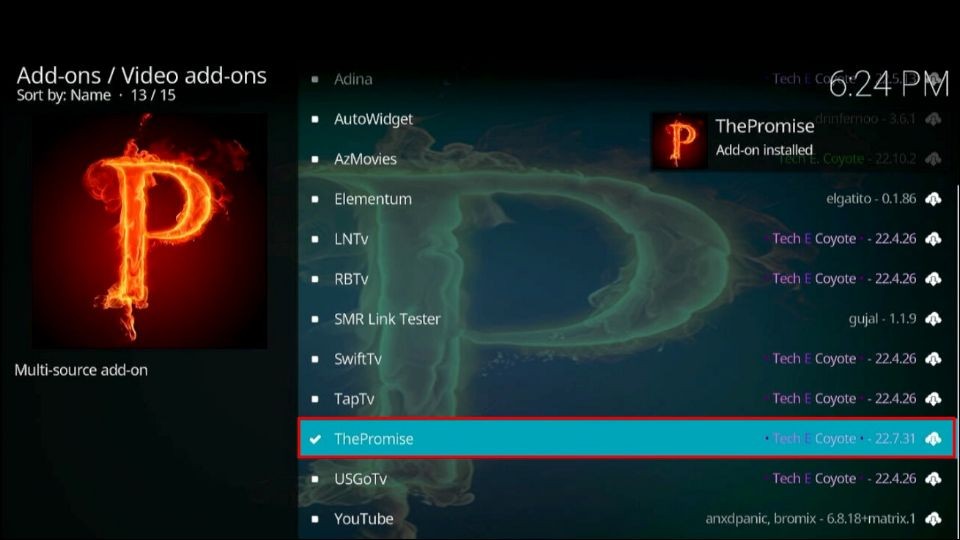Image resolution: width=960 pixels, height=540 pixels.
Task: Click the cloud icon on YouTube row
Action: (x=933, y=519)
